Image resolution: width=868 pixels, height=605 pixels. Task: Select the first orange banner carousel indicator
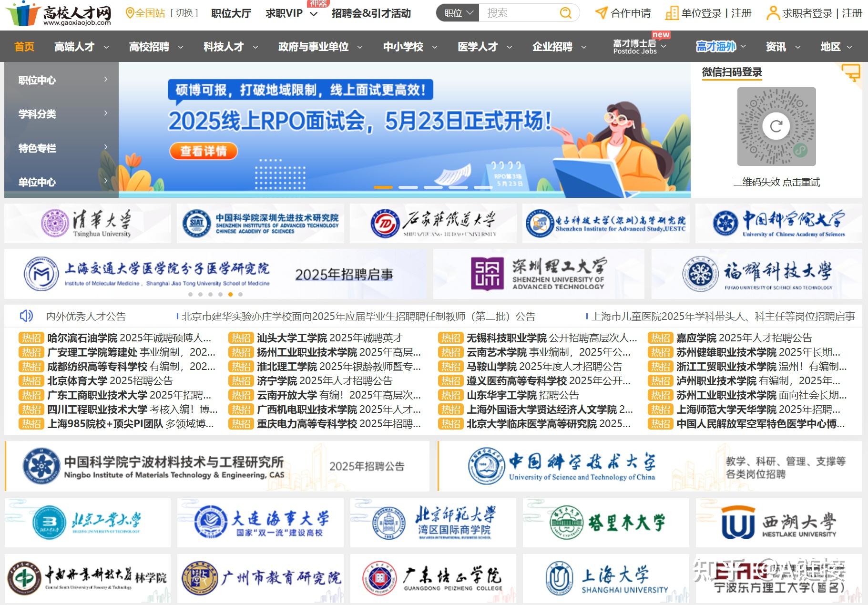click(x=383, y=187)
